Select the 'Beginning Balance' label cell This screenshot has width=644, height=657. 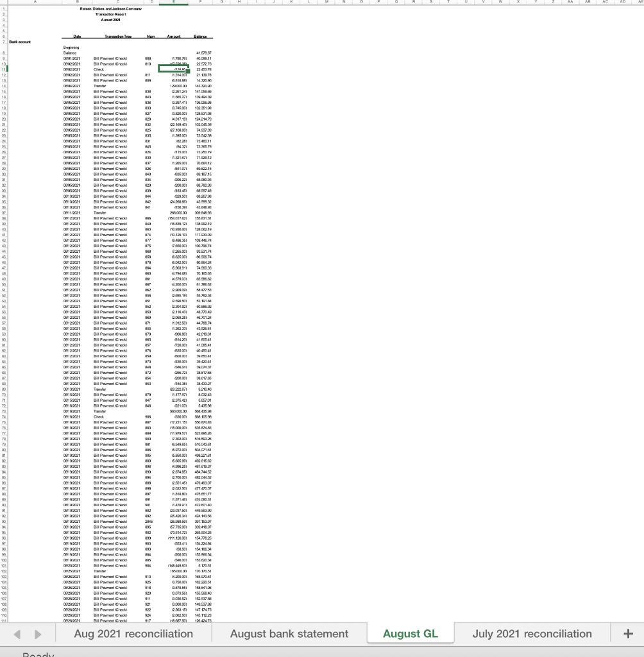click(x=71, y=50)
